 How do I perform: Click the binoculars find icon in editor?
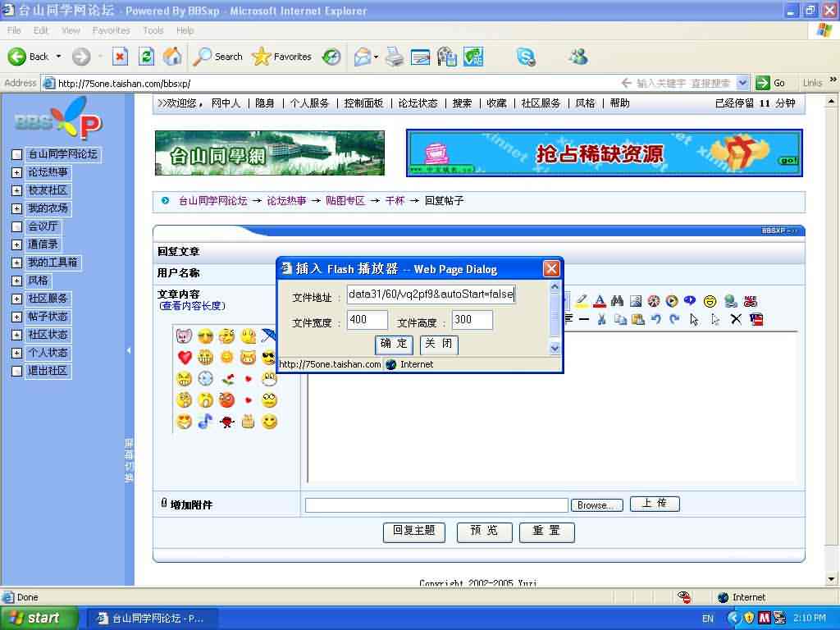click(x=618, y=301)
